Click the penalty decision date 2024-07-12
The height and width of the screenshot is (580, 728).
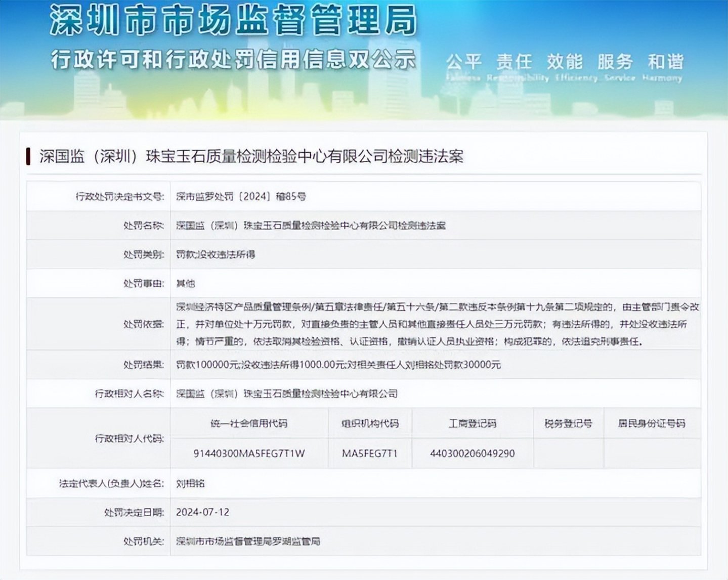(202, 512)
